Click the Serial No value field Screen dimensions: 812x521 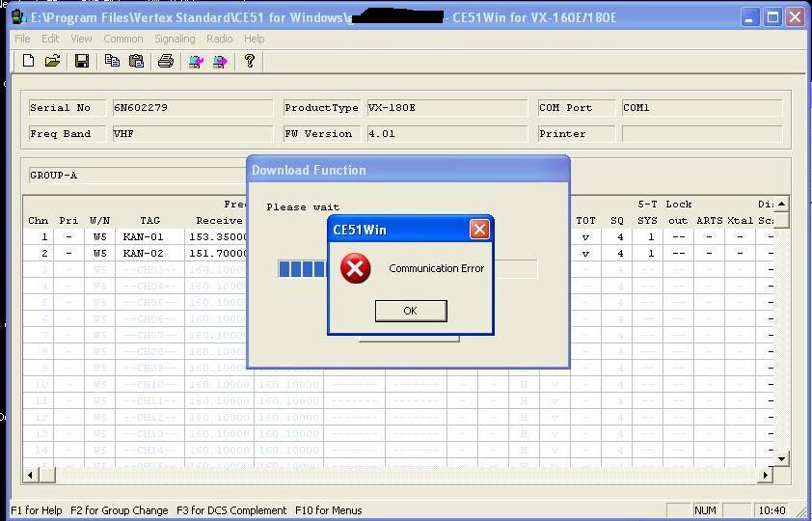pos(193,108)
